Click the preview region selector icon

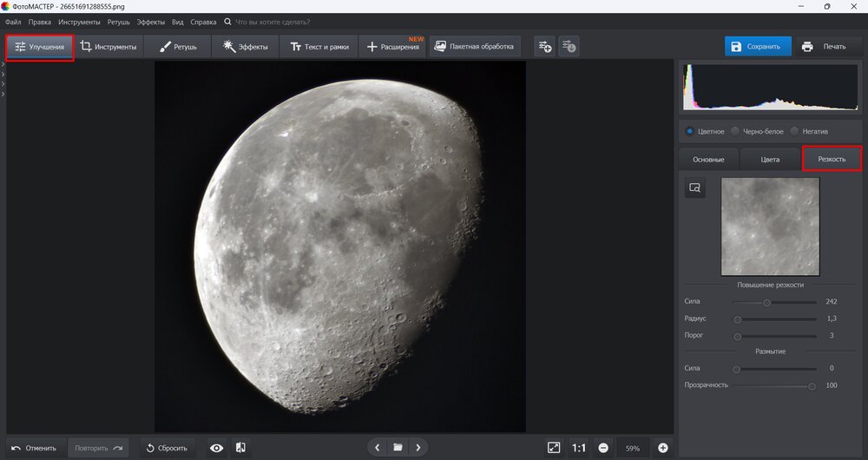[694, 187]
